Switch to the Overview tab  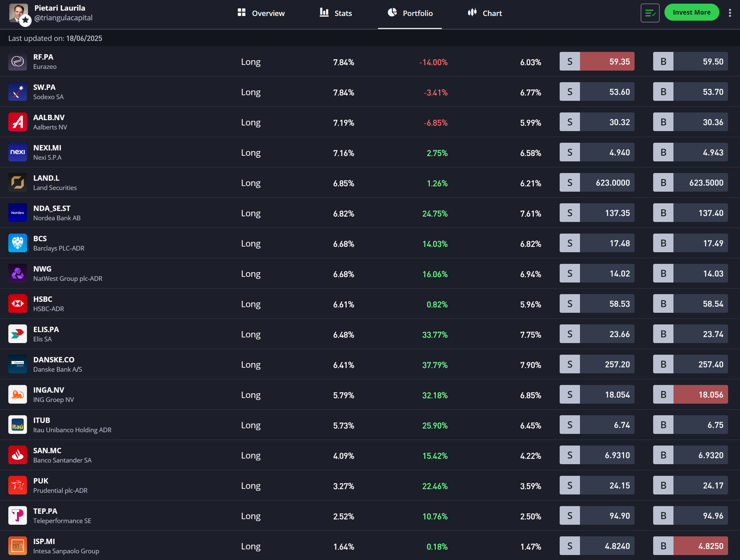[261, 13]
